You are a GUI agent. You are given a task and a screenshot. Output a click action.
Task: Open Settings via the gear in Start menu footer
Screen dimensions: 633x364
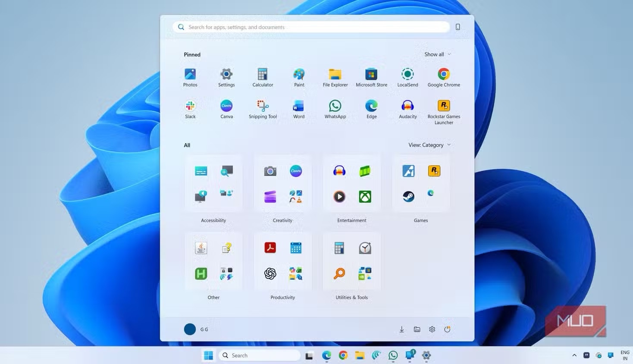coord(432,329)
